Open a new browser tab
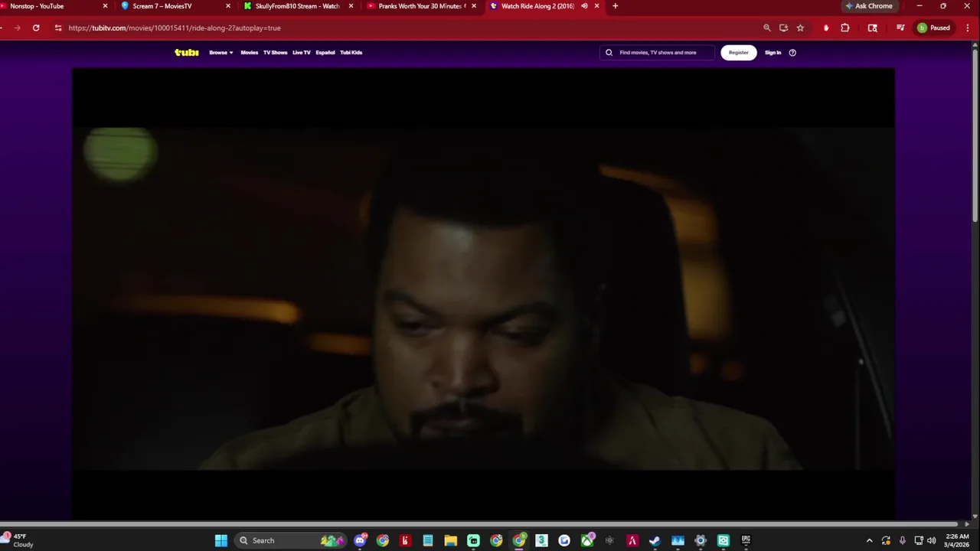 coord(615,6)
